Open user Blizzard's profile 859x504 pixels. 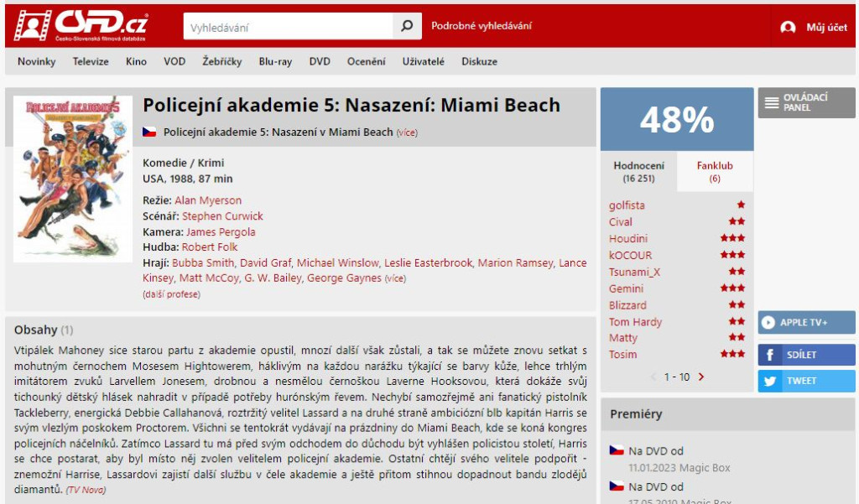coord(627,305)
